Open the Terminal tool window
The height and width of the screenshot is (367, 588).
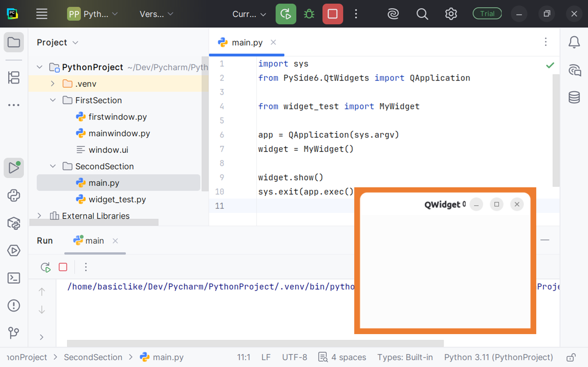click(14, 278)
